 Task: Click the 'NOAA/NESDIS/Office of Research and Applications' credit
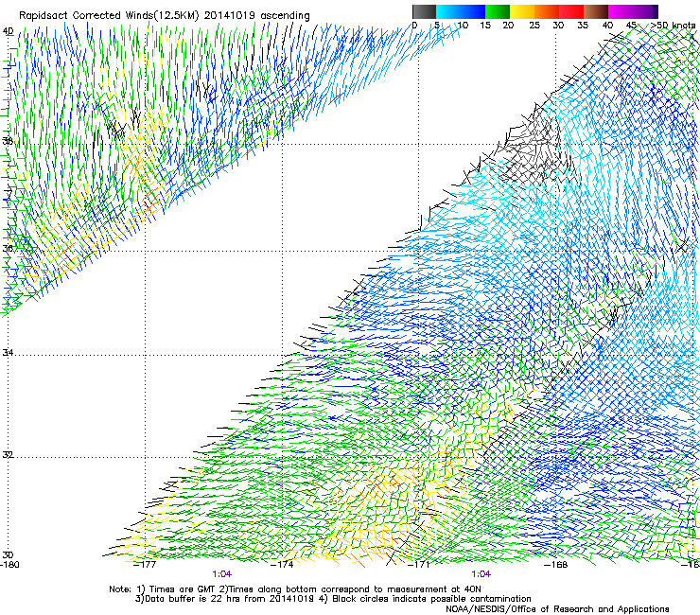(x=557, y=608)
